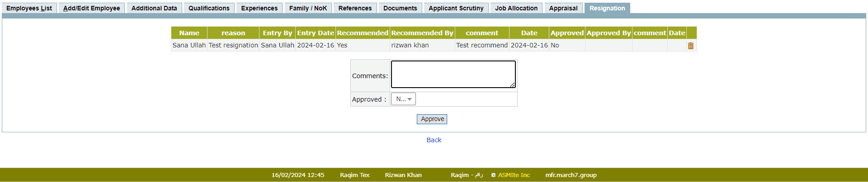Click the Approve button

coord(432,119)
